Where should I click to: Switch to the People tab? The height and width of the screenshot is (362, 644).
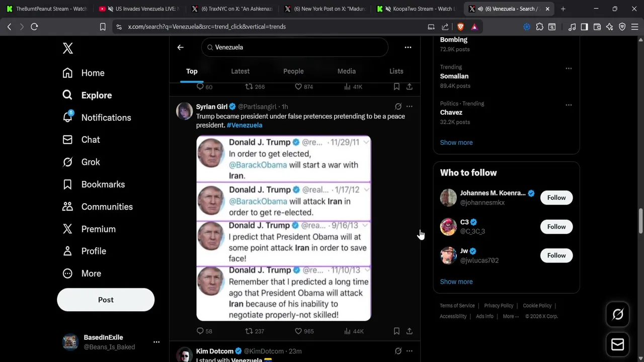coord(293,71)
